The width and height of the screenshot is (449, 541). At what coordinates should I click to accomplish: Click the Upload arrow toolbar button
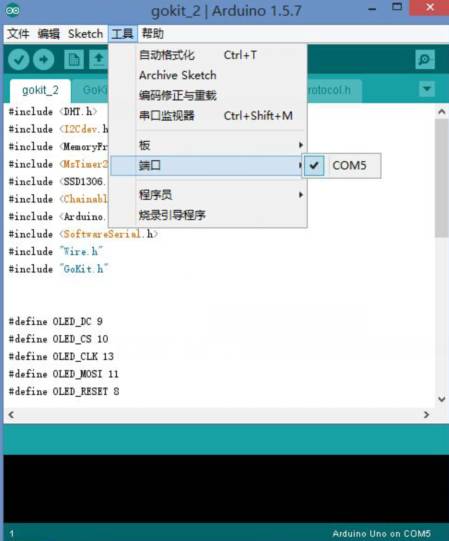pyautogui.click(x=43, y=59)
